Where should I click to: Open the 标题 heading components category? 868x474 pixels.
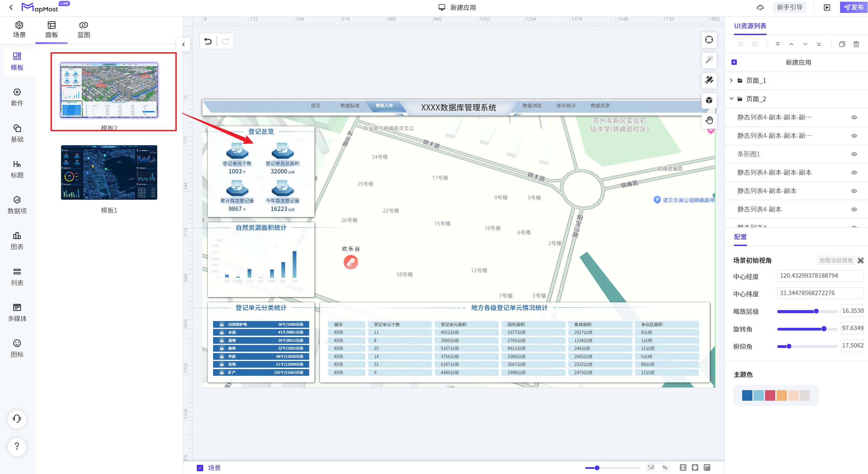click(x=17, y=169)
